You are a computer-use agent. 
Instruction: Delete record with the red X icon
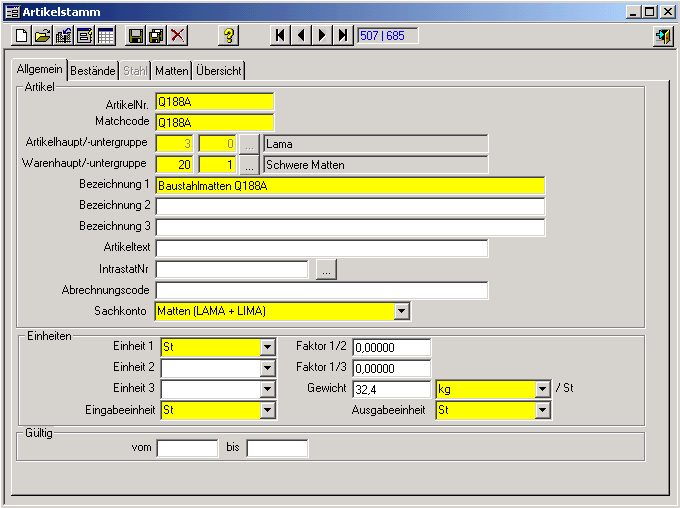point(178,36)
